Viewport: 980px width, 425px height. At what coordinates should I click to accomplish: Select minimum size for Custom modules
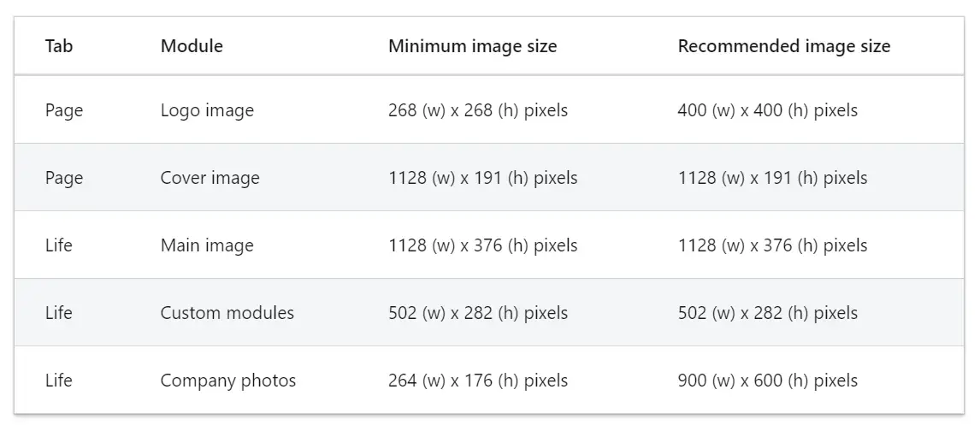[x=478, y=313]
